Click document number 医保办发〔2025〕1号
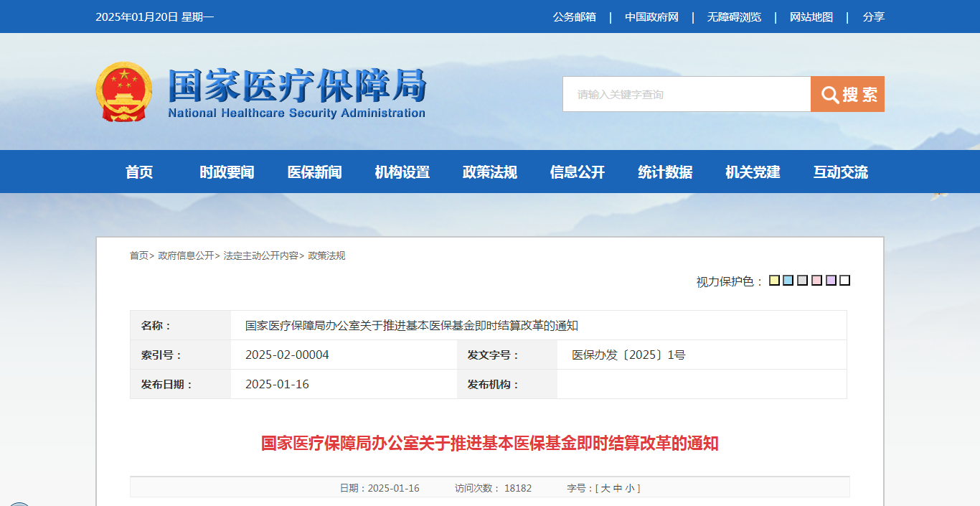The height and width of the screenshot is (506, 980). pos(628,355)
